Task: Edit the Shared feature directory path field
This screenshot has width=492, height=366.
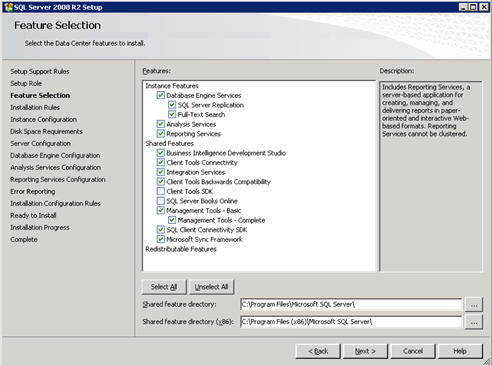Action: point(351,304)
